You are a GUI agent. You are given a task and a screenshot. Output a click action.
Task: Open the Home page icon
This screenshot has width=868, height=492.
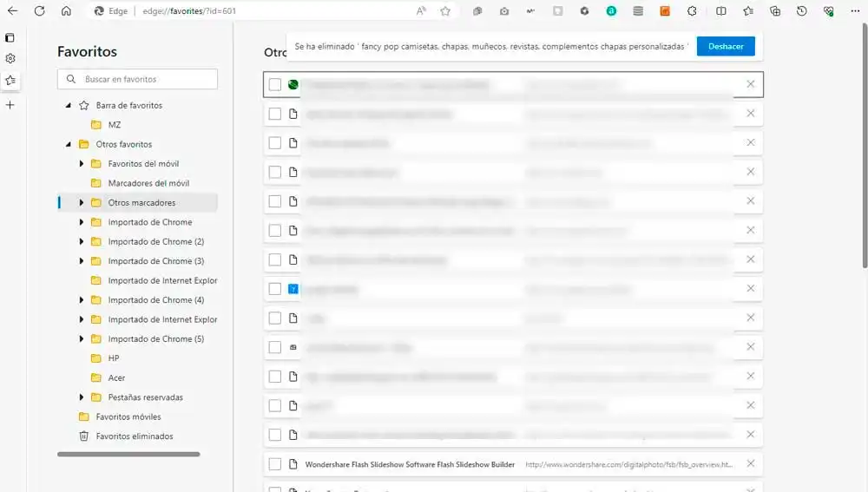click(66, 10)
